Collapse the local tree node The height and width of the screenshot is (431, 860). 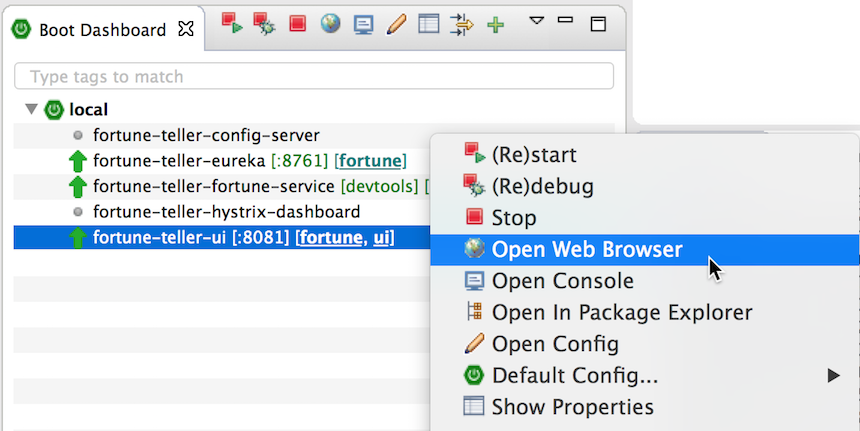click(x=31, y=109)
